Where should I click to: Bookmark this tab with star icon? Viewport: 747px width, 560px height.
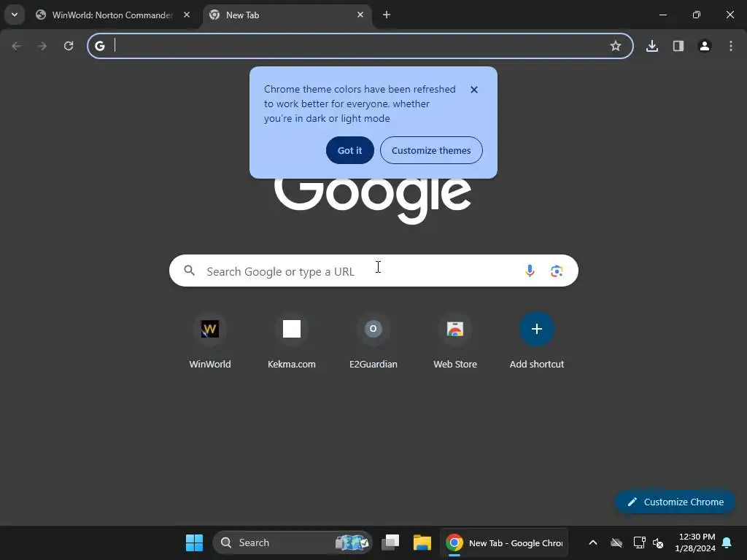(616, 46)
